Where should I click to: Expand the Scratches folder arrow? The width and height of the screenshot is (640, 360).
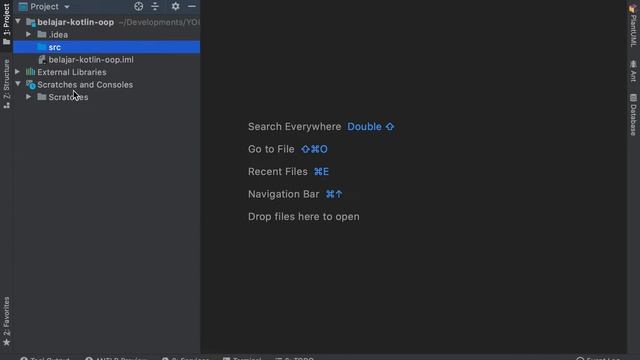click(x=29, y=97)
